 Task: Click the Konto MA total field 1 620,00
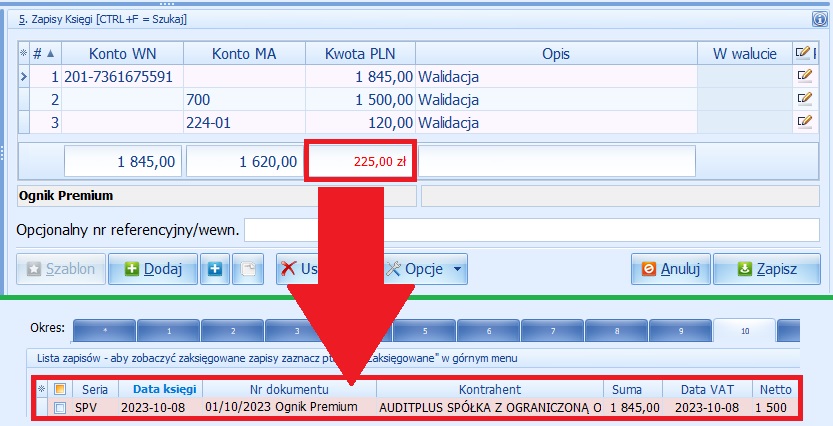pos(243,161)
